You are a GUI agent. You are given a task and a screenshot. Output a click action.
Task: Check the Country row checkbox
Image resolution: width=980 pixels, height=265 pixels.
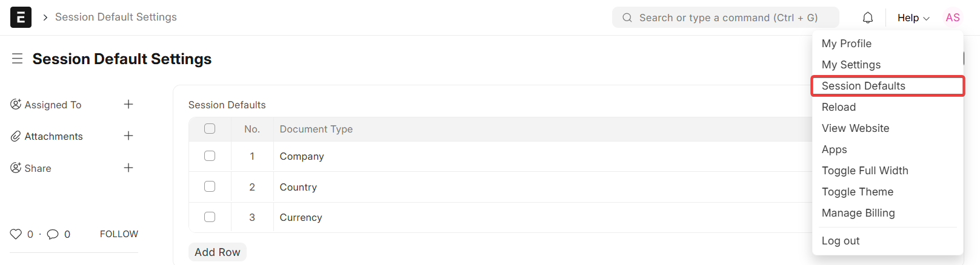click(210, 186)
